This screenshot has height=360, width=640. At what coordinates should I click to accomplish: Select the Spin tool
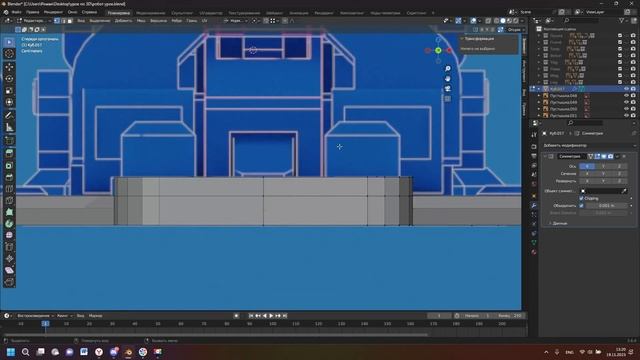9,224
